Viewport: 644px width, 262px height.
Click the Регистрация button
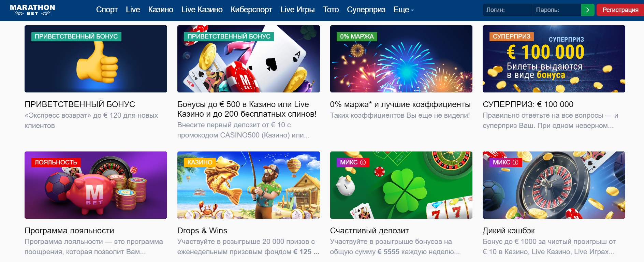[x=620, y=10]
